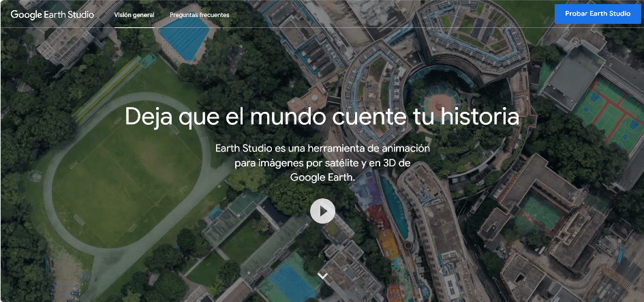Open the Visión general tab

coord(134,15)
